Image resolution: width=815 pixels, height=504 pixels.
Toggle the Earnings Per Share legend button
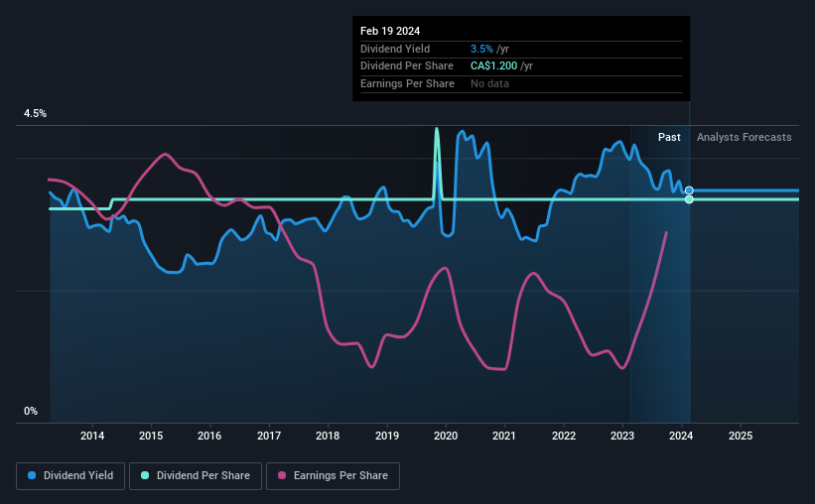point(333,476)
